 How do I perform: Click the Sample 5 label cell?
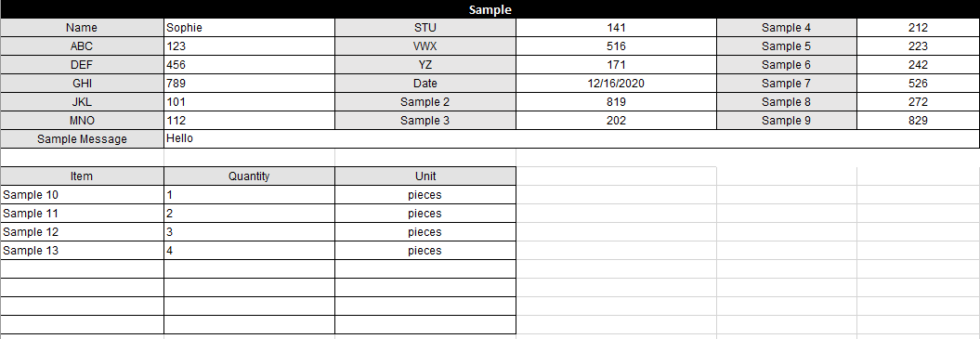pos(786,46)
